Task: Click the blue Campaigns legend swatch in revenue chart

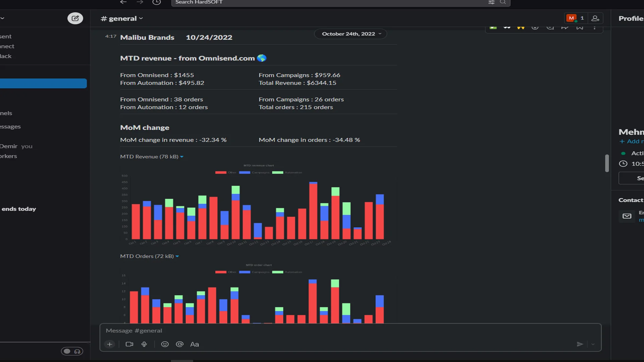Action: (x=245, y=173)
